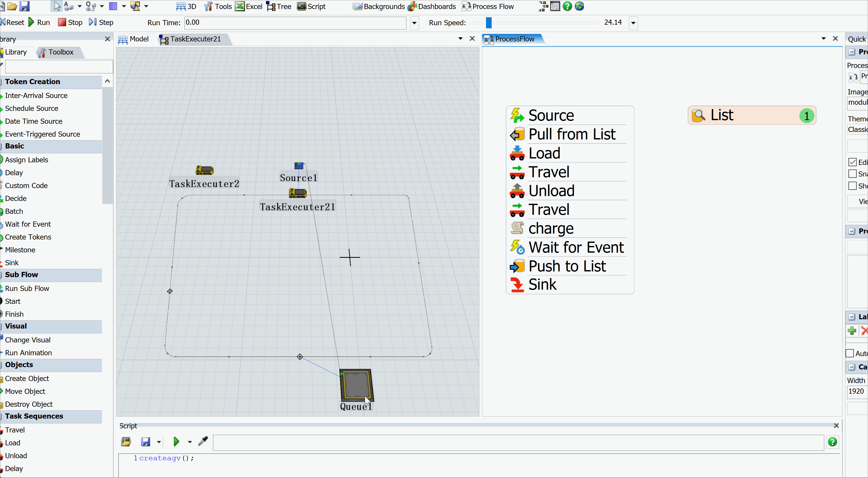
Task: Open the Run Time dropdown arrow
Action: 414,23
